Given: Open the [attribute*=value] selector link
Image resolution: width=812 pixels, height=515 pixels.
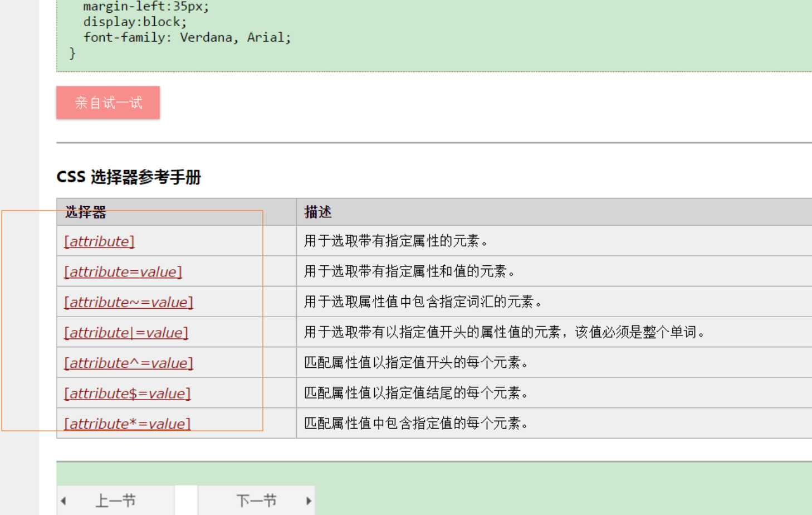Looking at the screenshot, I should 128,424.
